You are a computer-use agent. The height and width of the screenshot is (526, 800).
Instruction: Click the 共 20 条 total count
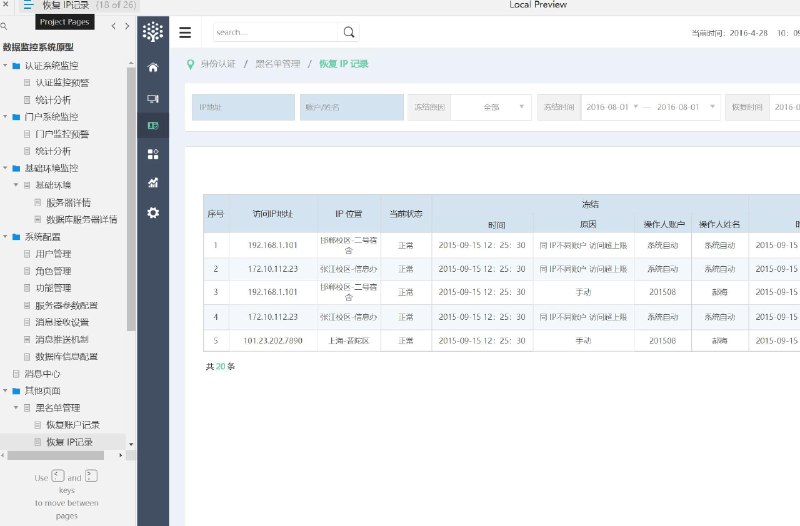click(x=220, y=366)
